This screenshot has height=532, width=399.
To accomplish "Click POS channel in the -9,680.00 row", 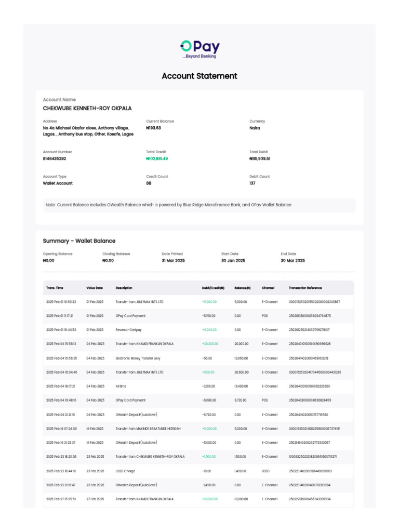I will (x=264, y=401).
